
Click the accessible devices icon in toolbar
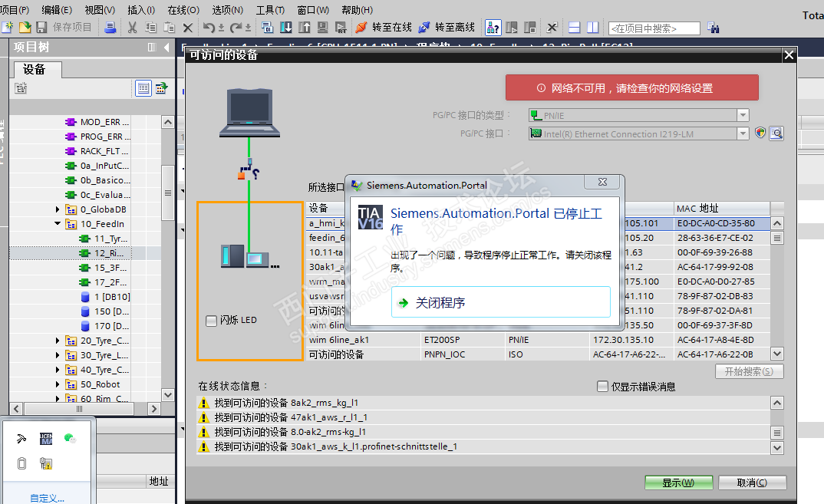[493, 28]
